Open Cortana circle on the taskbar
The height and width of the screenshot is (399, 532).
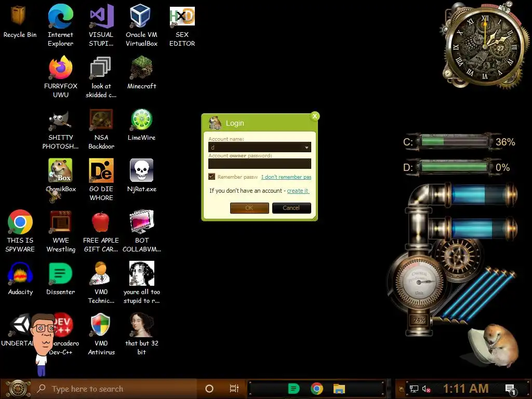coord(209,389)
